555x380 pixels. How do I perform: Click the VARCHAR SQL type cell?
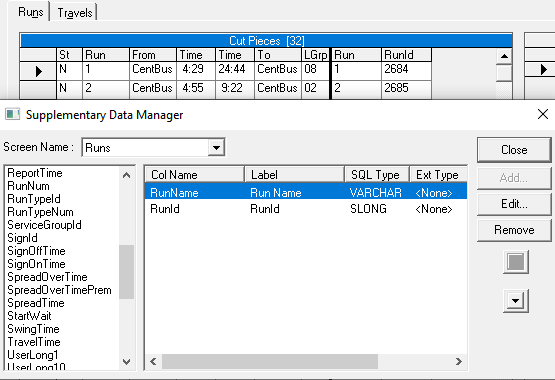pyautogui.click(x=376, y=193)
